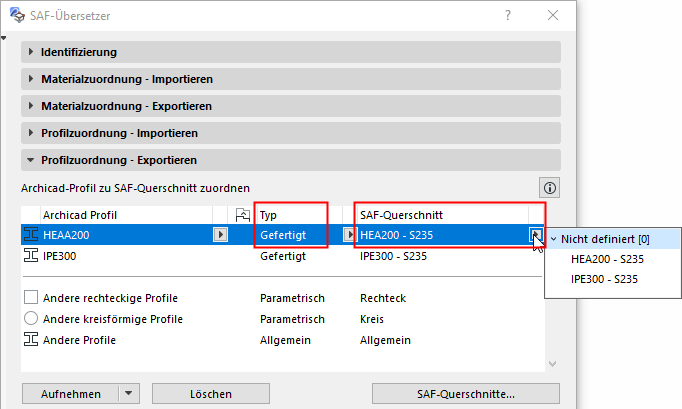Click the I-beam icon of the HEAA200 row

point(30,235)
